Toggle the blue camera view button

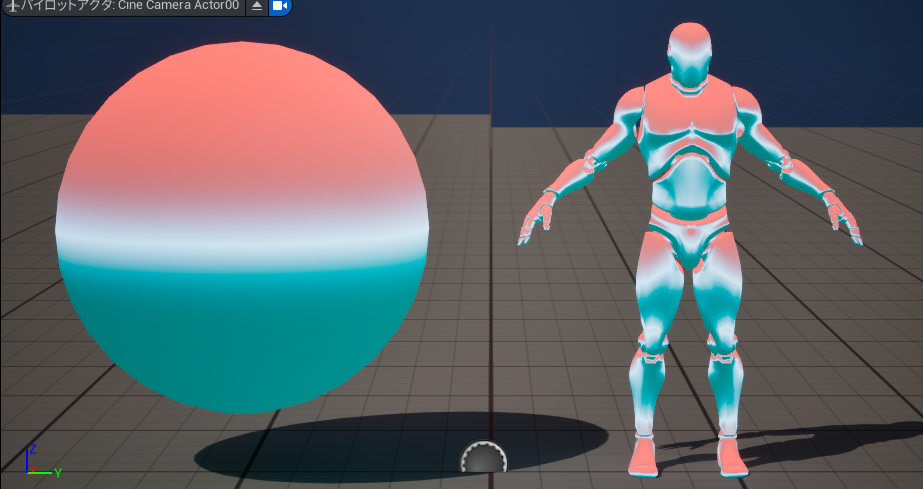coord(280,6)
